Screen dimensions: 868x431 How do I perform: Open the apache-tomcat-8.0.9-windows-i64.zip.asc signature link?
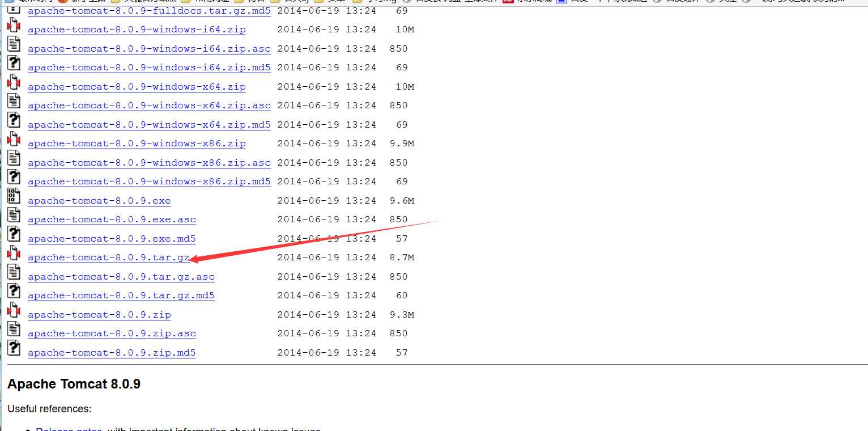click(x=149, y=49)
